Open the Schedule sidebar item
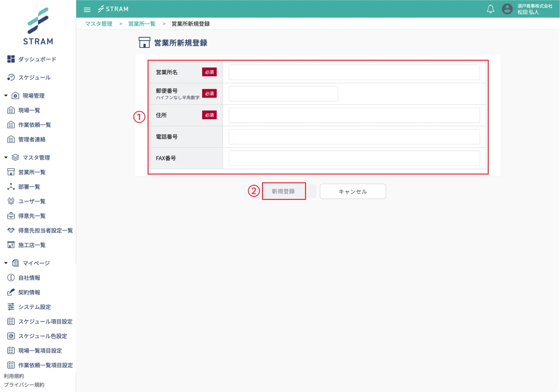 [34, 77]
